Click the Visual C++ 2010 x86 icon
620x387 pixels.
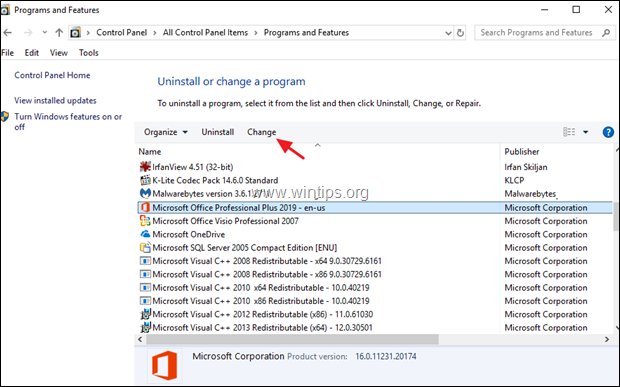click(145, 301)
